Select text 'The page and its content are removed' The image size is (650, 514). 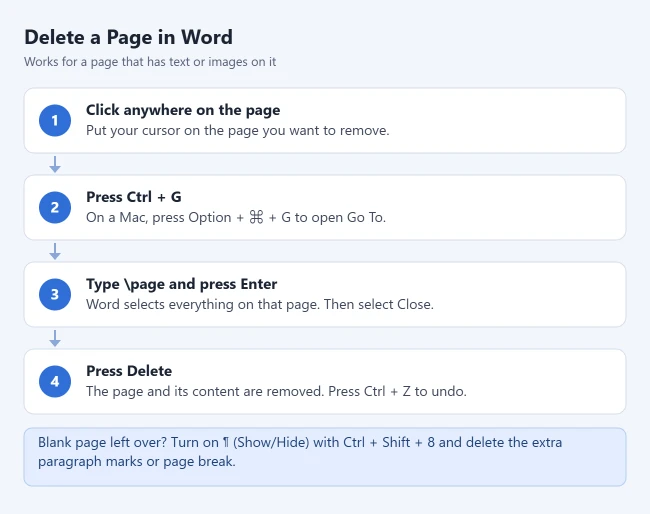click(205, 391)
